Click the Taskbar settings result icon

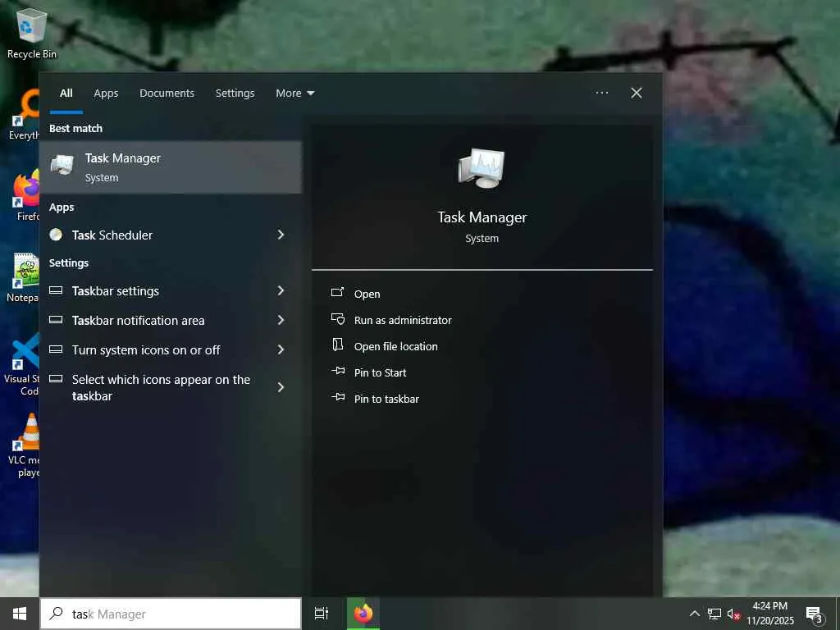pyautogui.click(x=56, y=290)
